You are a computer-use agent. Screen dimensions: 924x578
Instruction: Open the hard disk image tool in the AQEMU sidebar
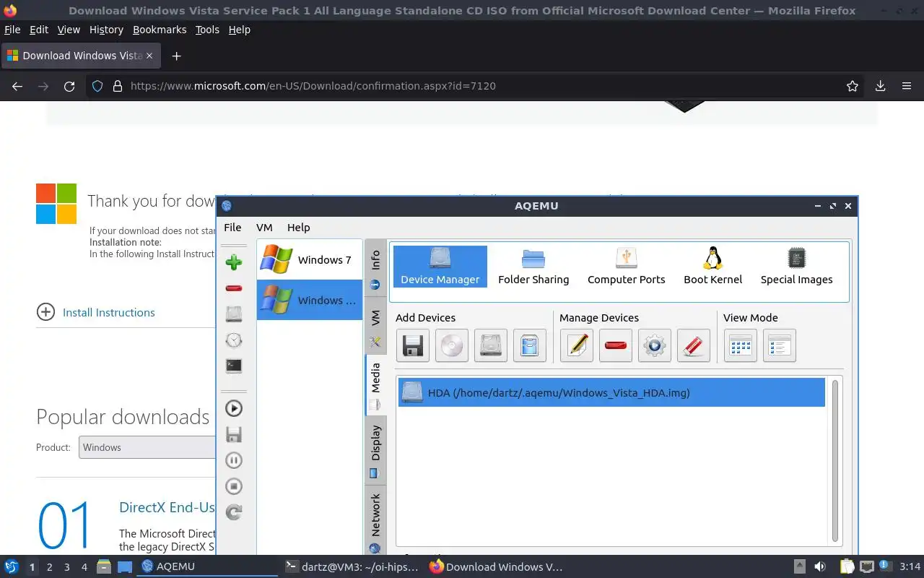pos(233,314)
